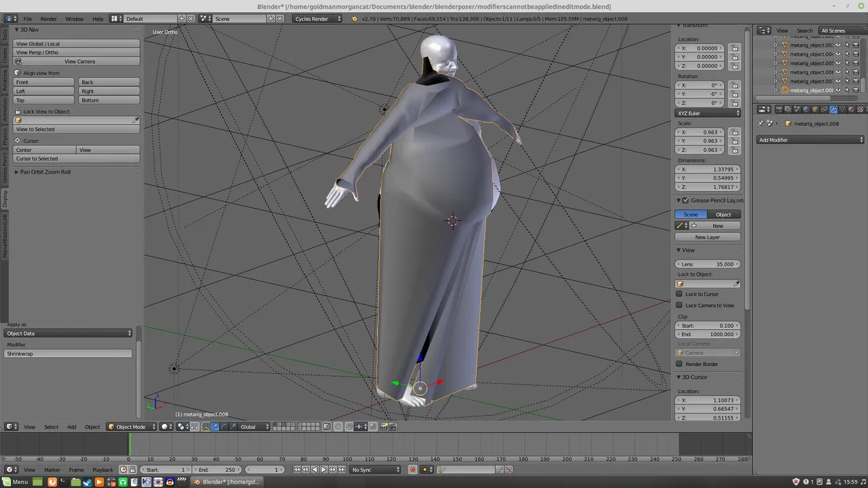Viewport: 868px width, 488px height.
Task: Toggle the 3D manipulator widget in the viewport header
Action: (206, 426)
